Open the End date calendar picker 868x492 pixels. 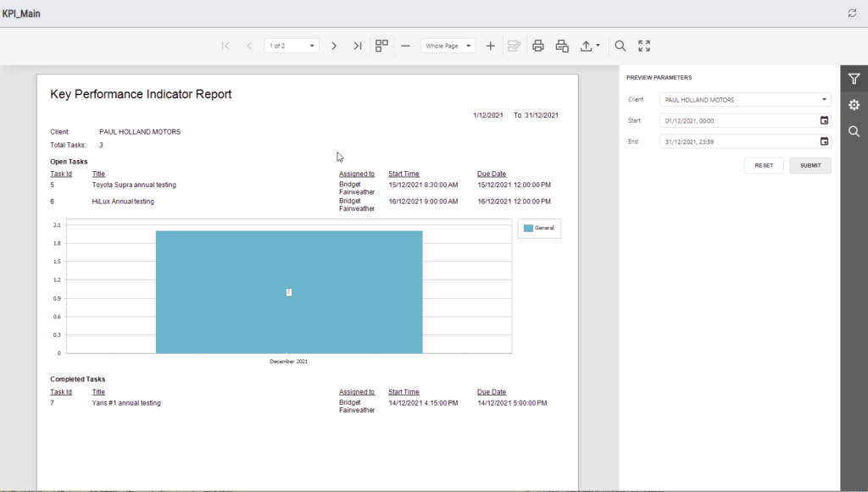(x=824, y=141)
